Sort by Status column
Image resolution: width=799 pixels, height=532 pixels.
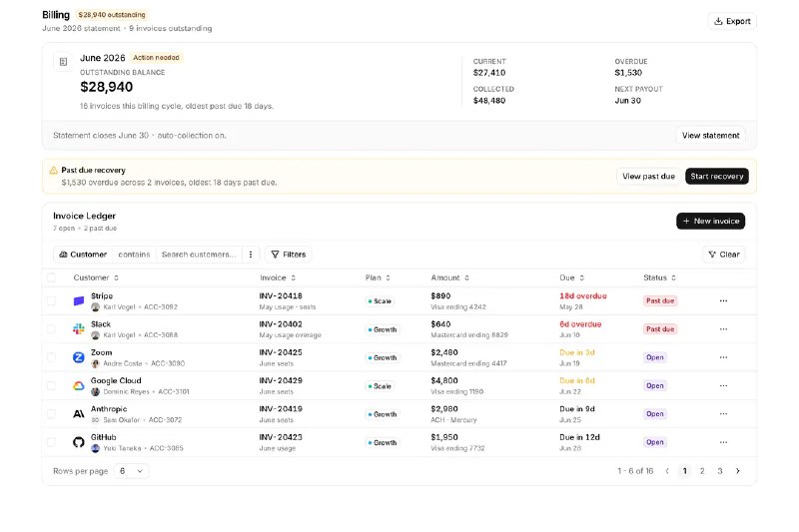pyautogui.click(x=659, y=277)
